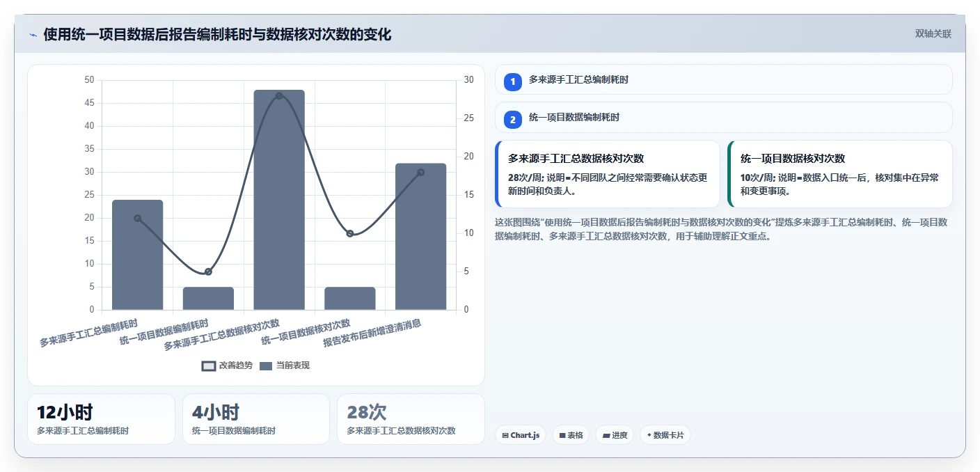Click the chart title heading text
Screen dimensions: 980x472
coord(217,35)
